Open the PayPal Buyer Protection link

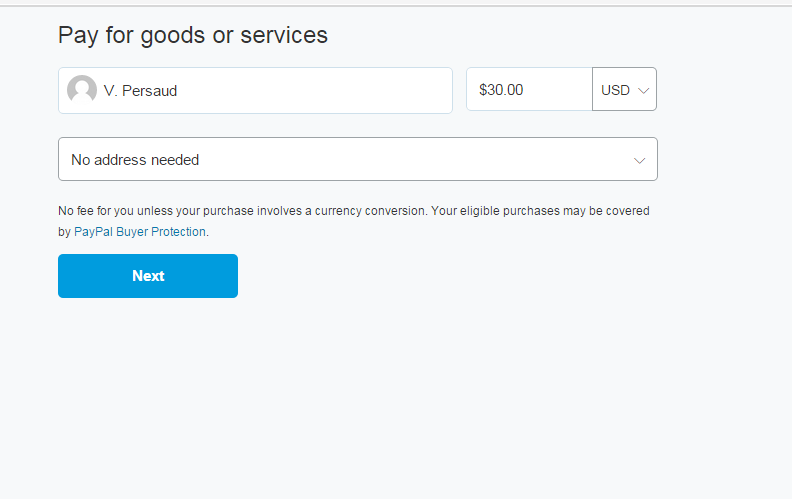click(x=140, y=232)
